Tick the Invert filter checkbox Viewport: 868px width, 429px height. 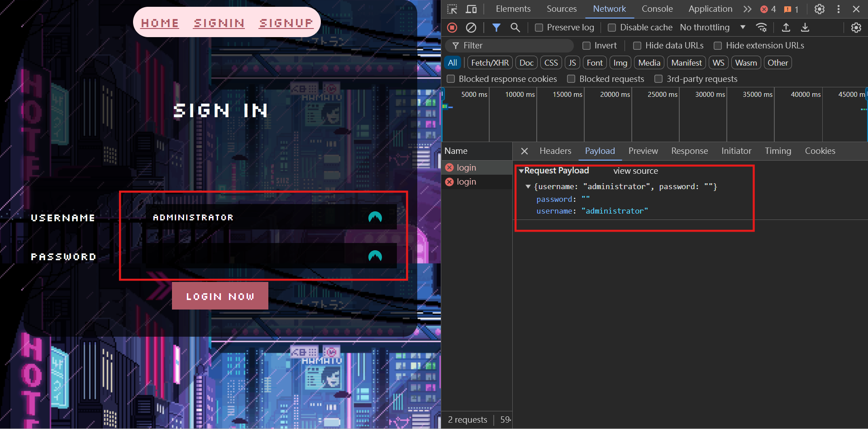[587, 46]
